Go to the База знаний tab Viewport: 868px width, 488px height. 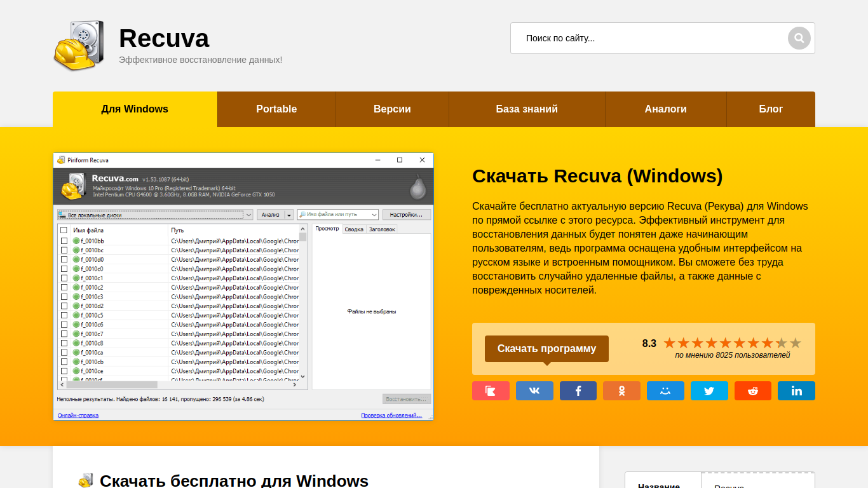point(527,109)
